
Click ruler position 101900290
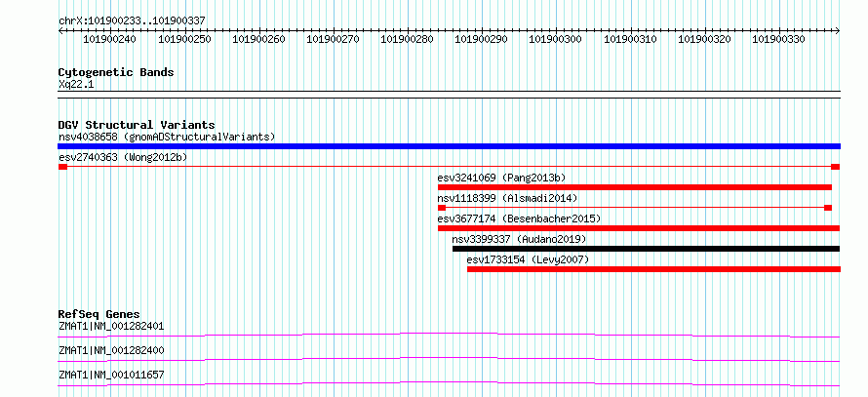click(482, 39)
